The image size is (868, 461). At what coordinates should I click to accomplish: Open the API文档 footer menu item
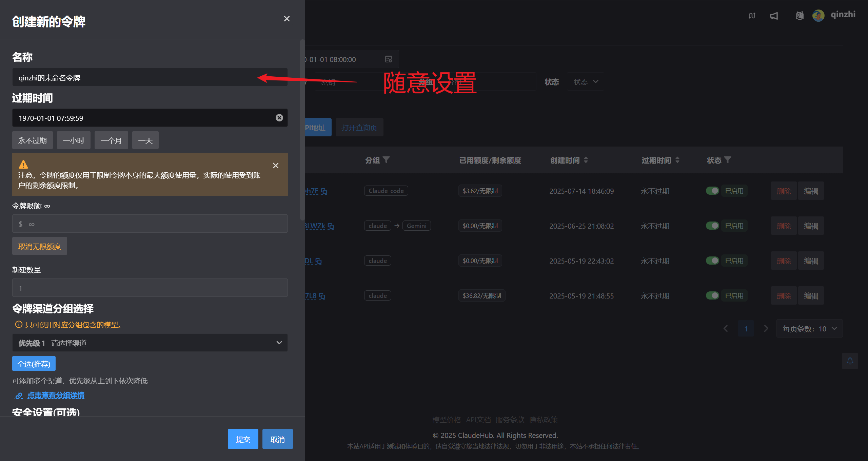[x=478, y=420]
